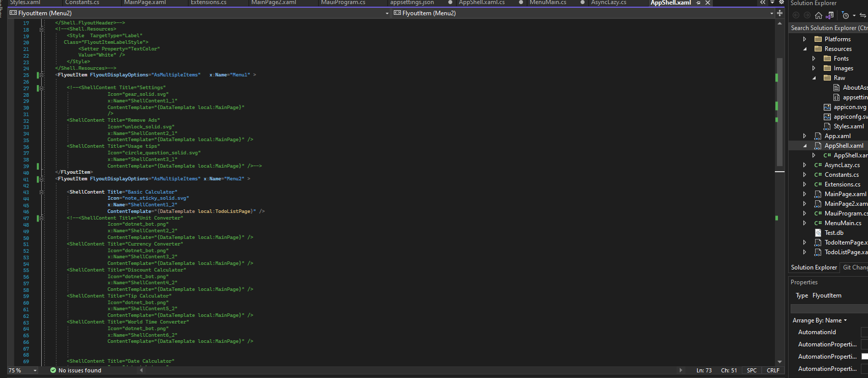Switch to the MauiProgram.cs tab

click(343, 3)
